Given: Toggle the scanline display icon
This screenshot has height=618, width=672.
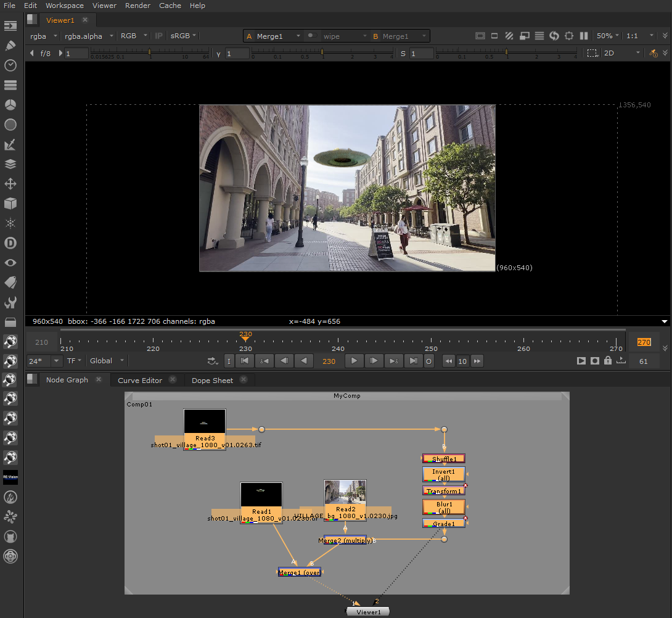Looking at the screenshot, I should point(539,36).
